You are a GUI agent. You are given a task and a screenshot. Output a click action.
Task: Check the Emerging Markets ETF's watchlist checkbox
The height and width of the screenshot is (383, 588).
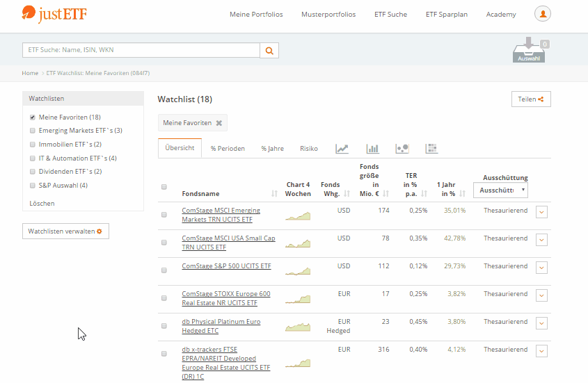coord(32,131)
